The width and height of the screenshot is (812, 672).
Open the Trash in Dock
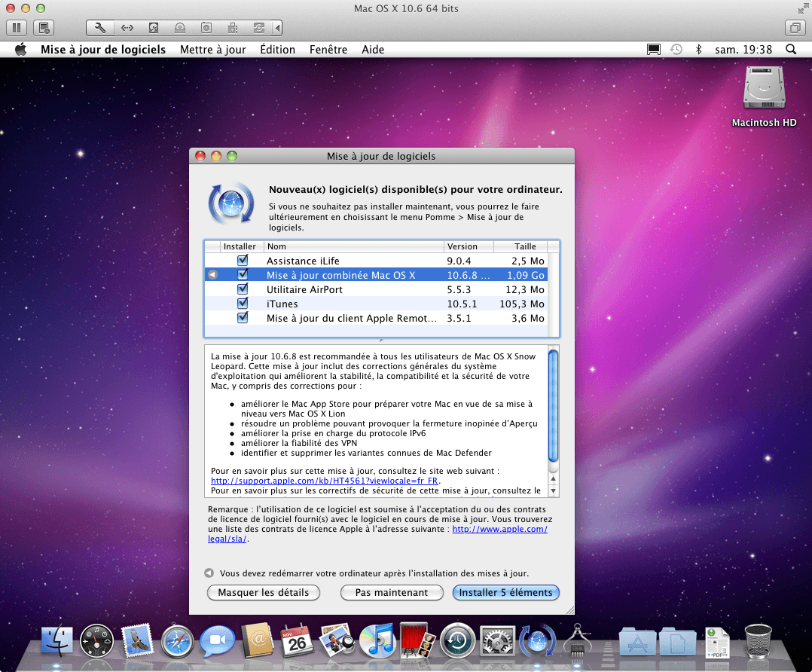(758, 641)
